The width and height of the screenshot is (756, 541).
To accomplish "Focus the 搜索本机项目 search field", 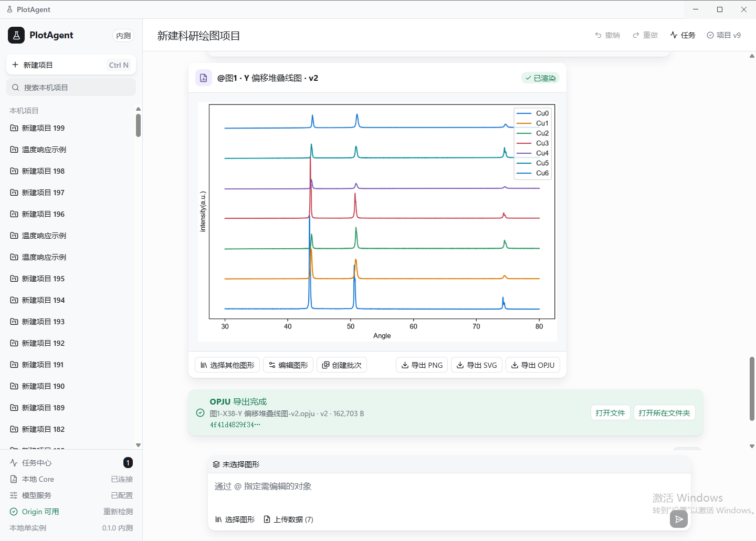I will coord(71,88).
